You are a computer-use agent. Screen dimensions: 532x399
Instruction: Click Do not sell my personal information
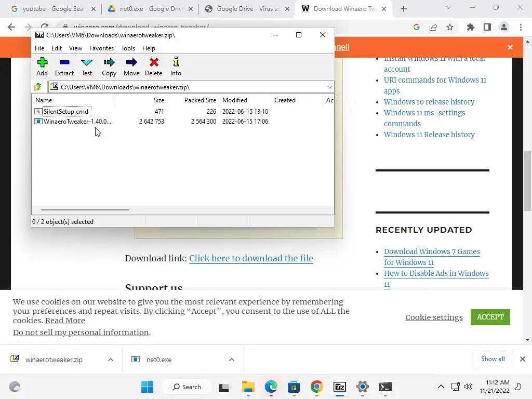coord(81,332)
